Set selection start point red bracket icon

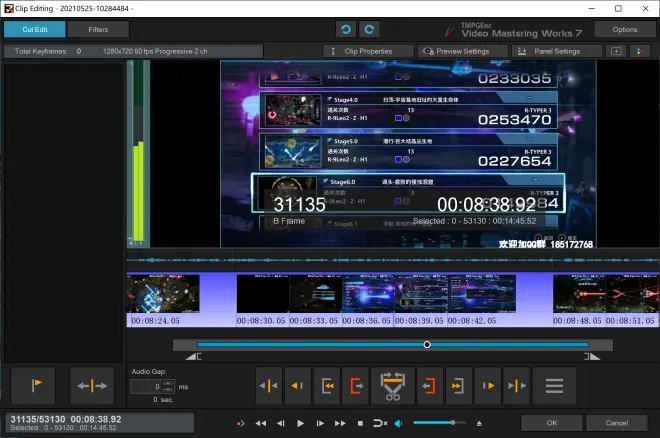point(356,385)
